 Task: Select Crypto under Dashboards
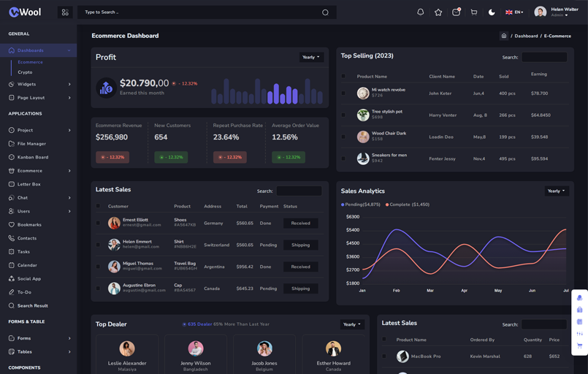[25, 72]
